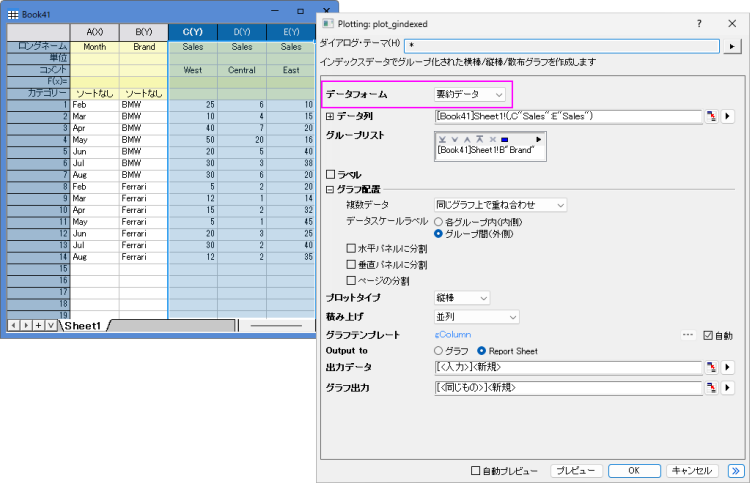Image resolution: width=750 pixels, height=483 pixels.
Task: Click the ダイアログ・テーマ input field
Action: (562, 46)
